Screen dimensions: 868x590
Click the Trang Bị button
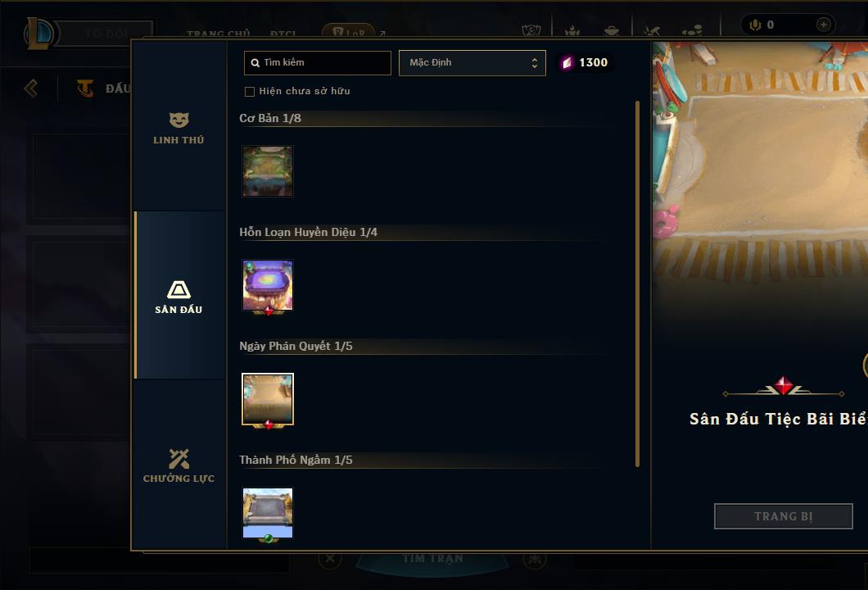(784, 516)
